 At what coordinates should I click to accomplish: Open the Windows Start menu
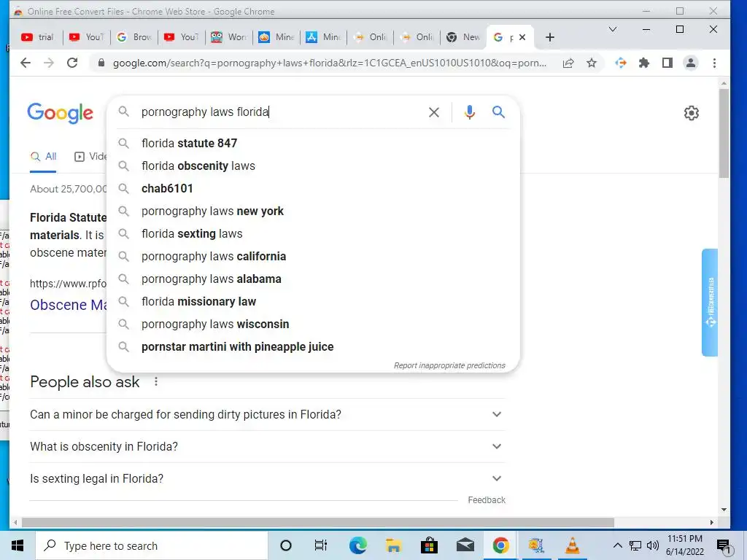click(x=18, y=545)
